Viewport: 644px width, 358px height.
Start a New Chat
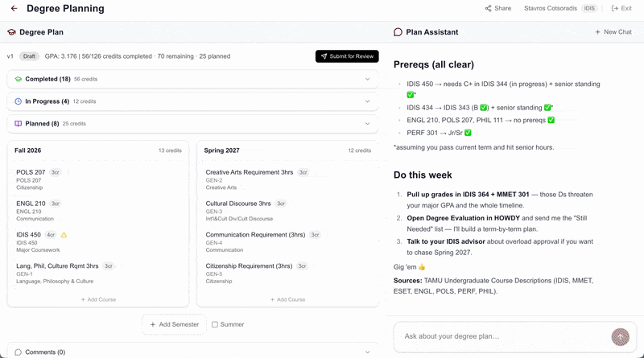[x=613, y=32]
